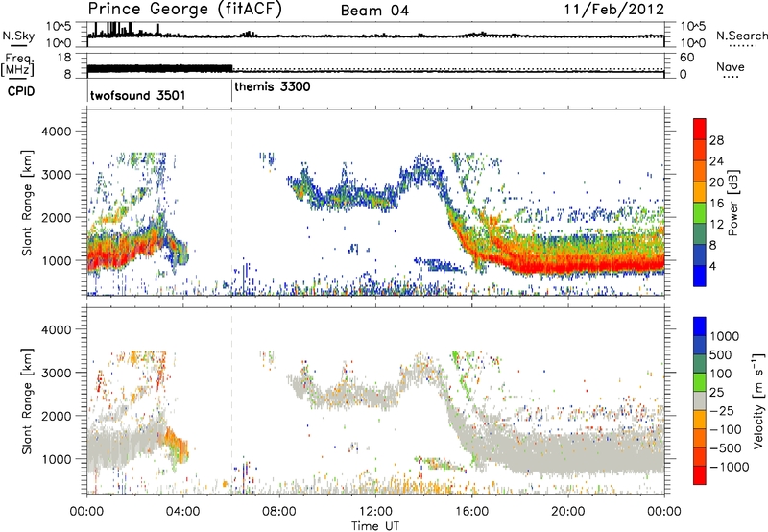
Task: Click the '08:00' time tick label
Action: click(279, 512)
